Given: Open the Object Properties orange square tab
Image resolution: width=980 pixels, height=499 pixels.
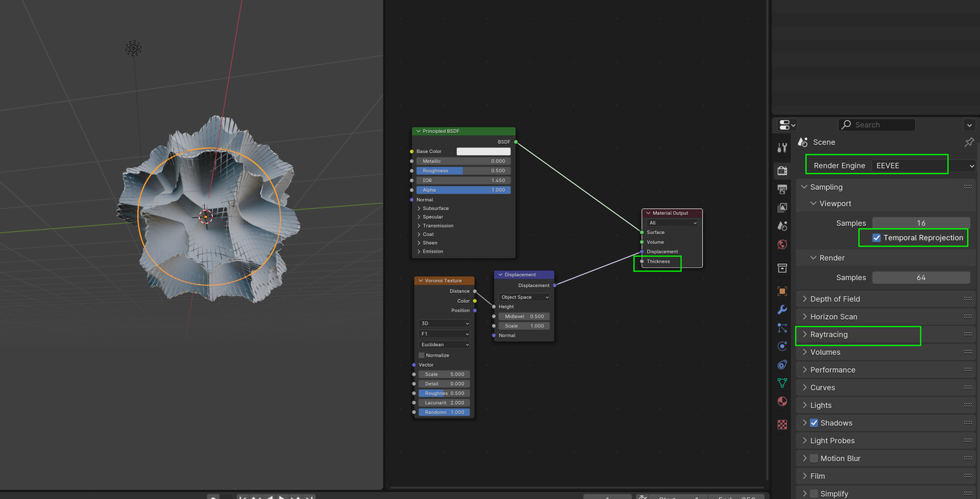Looking at the screenshot, I should click(782, 291).
